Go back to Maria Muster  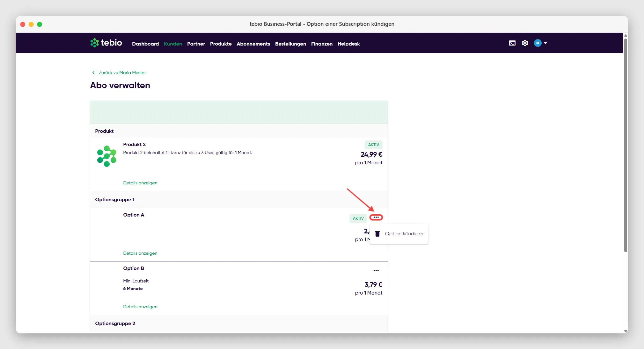[122, 73]
